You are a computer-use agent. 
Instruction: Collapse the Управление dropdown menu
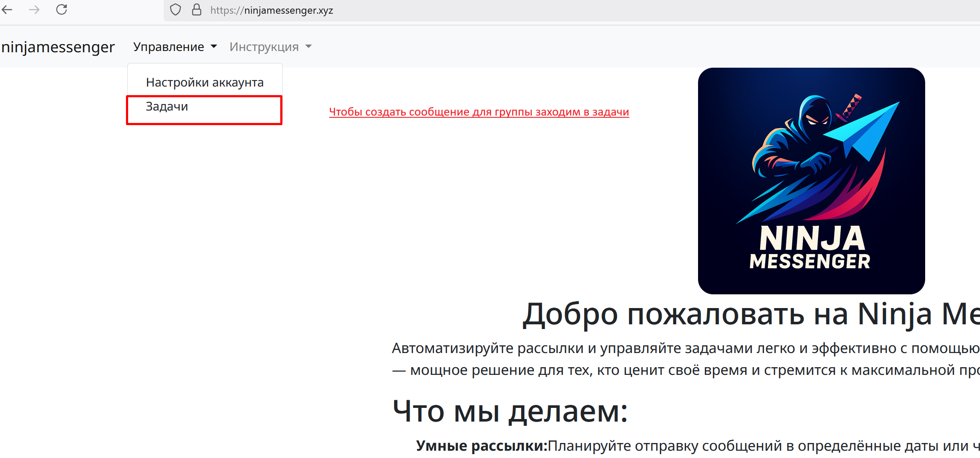(x=175, y=47)
